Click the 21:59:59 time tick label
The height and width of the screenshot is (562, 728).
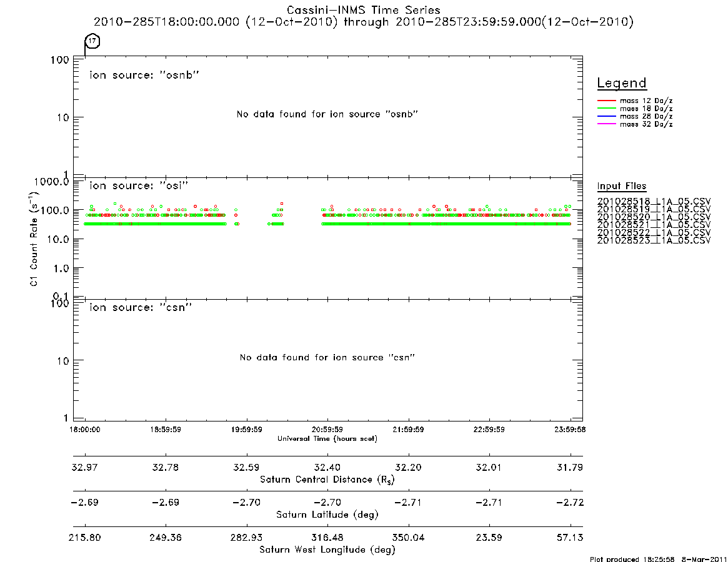pos(408,430)
